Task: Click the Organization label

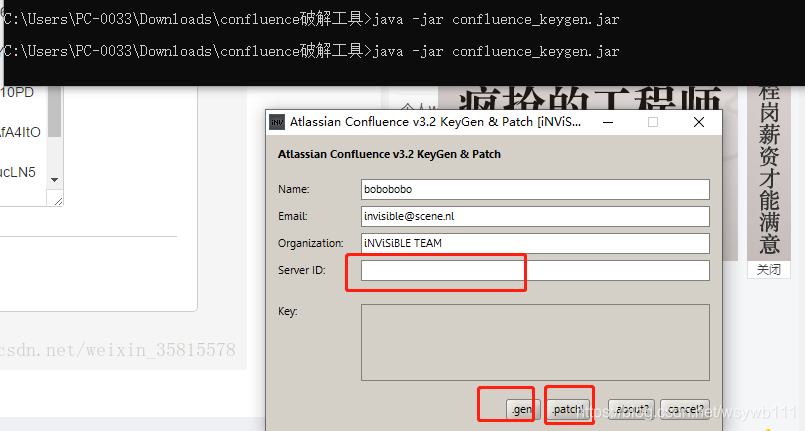Action: click(x=311, y=243)
